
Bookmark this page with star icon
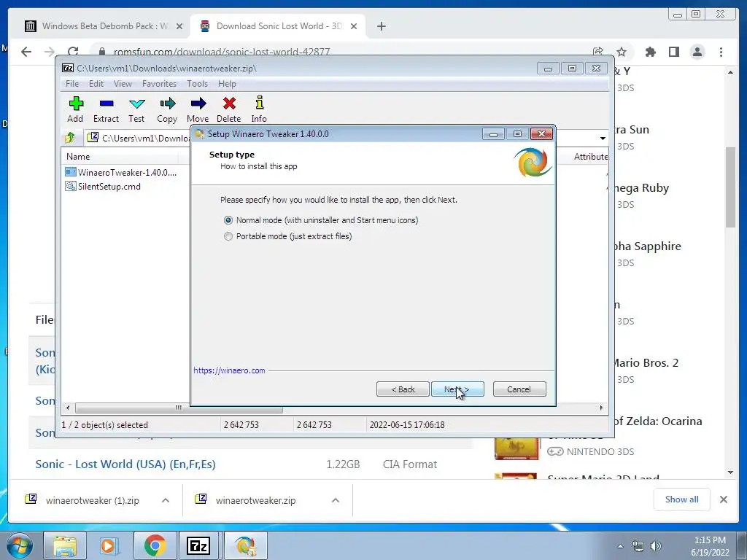point(622,52)
